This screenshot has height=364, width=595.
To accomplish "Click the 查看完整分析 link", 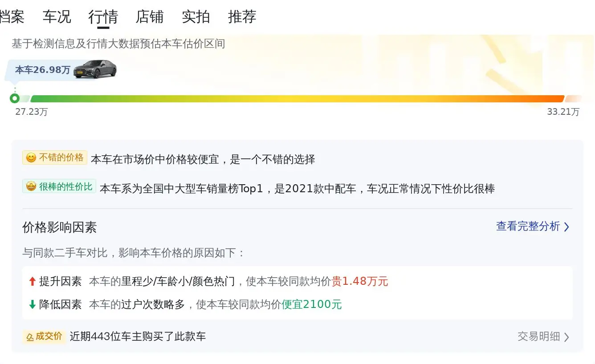I will coord(528,226).
